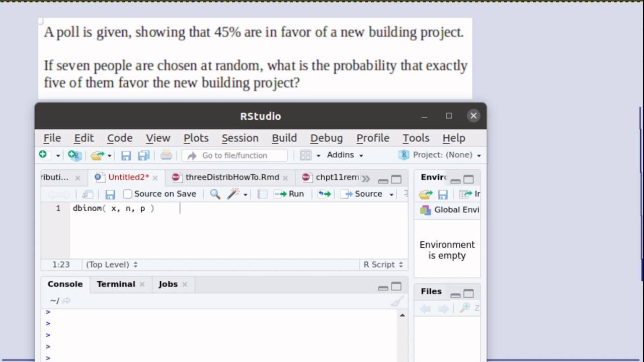Open the R Script file type selector
This screenshot has width=644, height=362.
click(383, 264)
